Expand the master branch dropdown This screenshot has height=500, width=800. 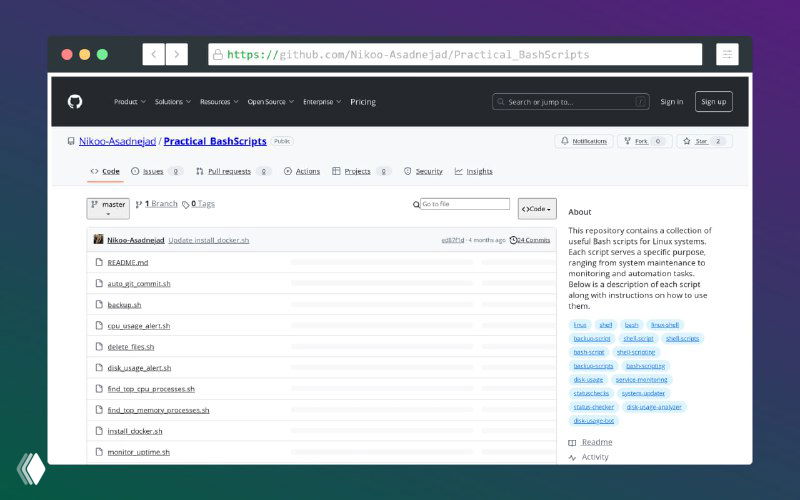point(109,208)
